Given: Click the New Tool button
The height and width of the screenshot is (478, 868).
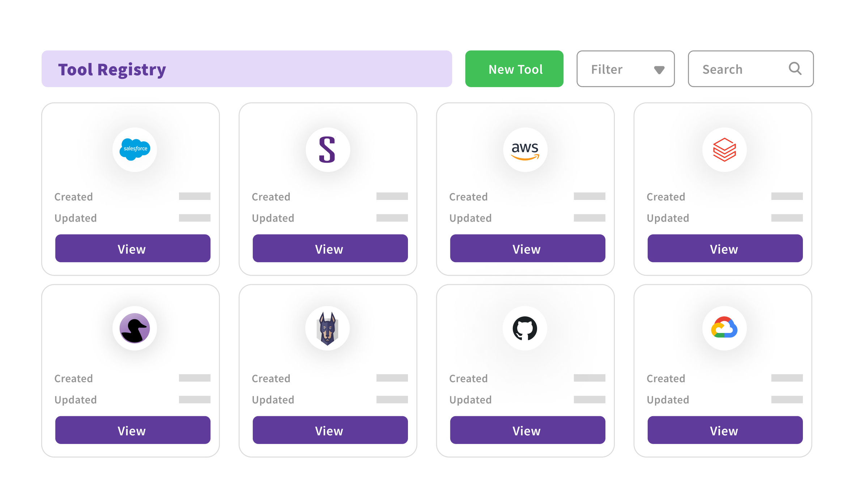Looking at the screenshot, I should pyautogui.click(x=514, y=69).
